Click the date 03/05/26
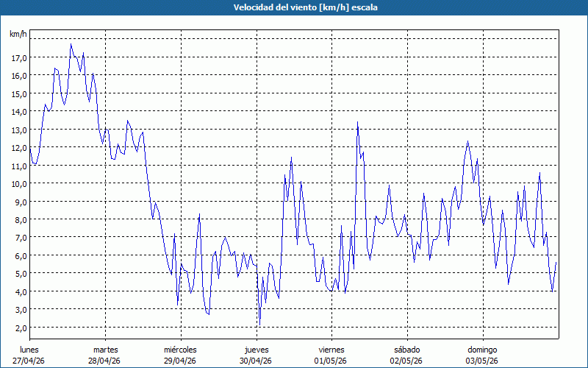The width and height of the screenshot is (588, 368). coord(482,361)
